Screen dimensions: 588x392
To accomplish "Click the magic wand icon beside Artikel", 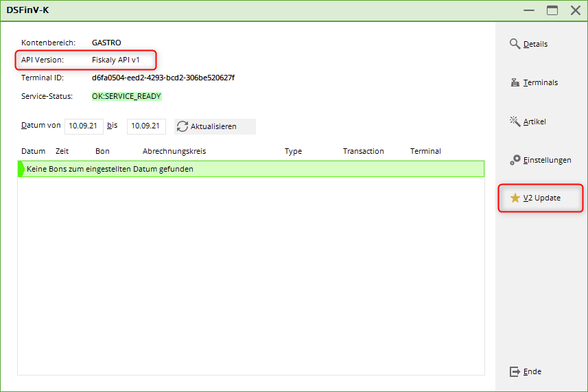I will click(515, 121).
